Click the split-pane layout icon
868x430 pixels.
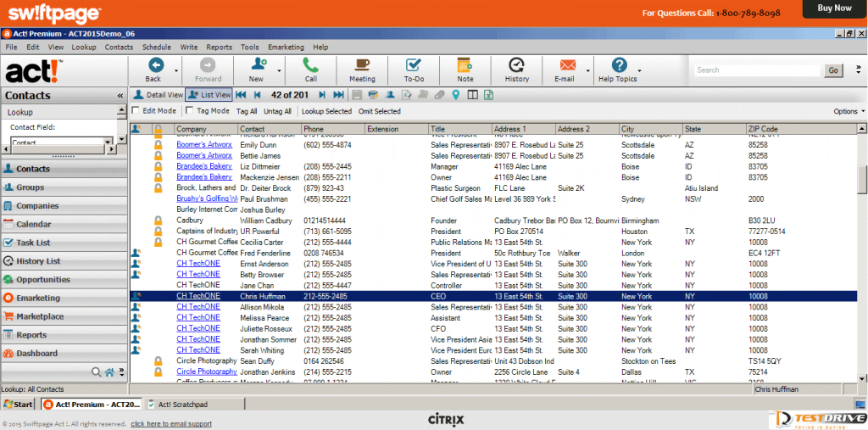[x=472, y=95]
